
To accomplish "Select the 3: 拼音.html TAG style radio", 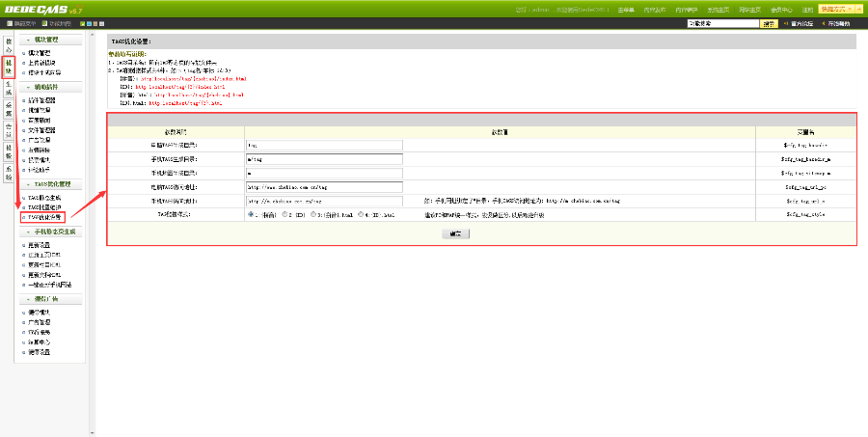I will (313, 214).
